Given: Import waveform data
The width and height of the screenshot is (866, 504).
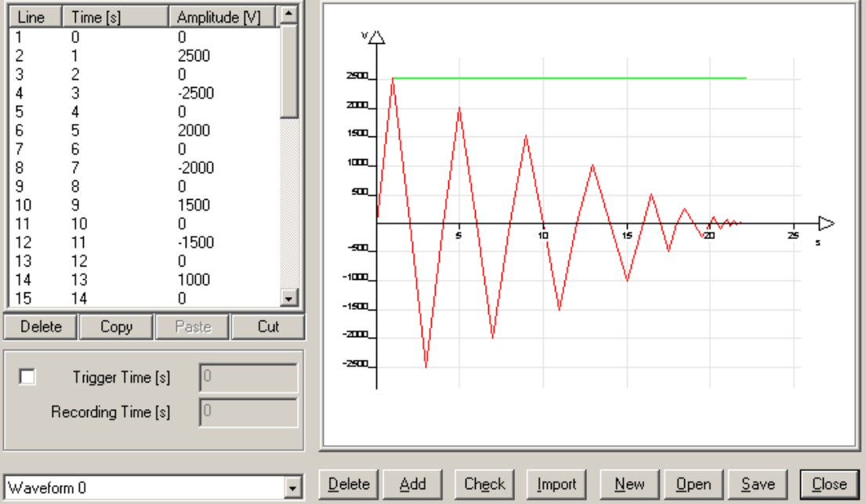Looking at the screenshot, I should 556,484.
